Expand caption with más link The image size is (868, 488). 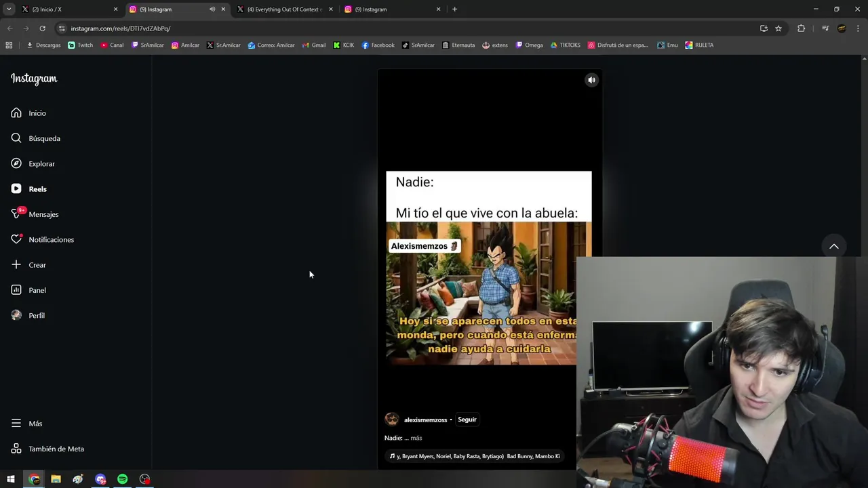pos(416,438)
